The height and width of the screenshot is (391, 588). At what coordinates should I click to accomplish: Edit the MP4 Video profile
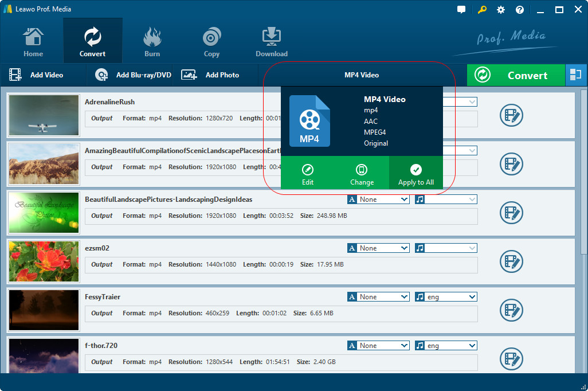pyautogui.click(x=307, y=174)
